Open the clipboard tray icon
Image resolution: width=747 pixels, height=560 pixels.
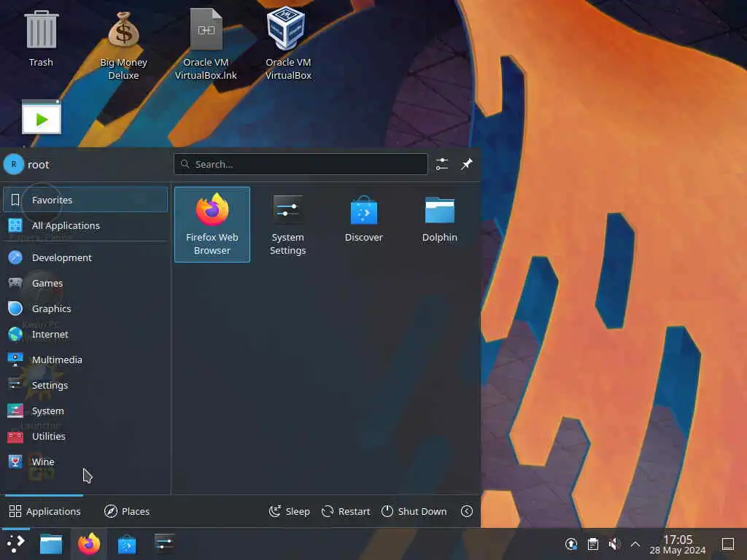click(592, 544)
